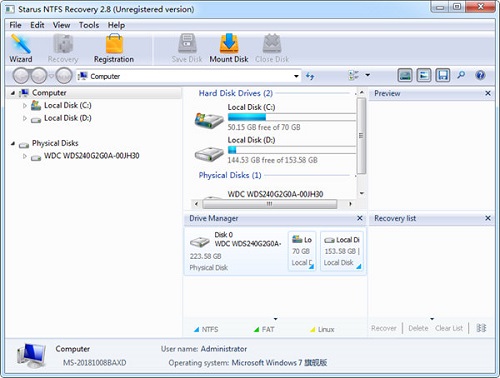Expand WDC WDS240G2G0A-00JH30 tree node

coord(25,156)
